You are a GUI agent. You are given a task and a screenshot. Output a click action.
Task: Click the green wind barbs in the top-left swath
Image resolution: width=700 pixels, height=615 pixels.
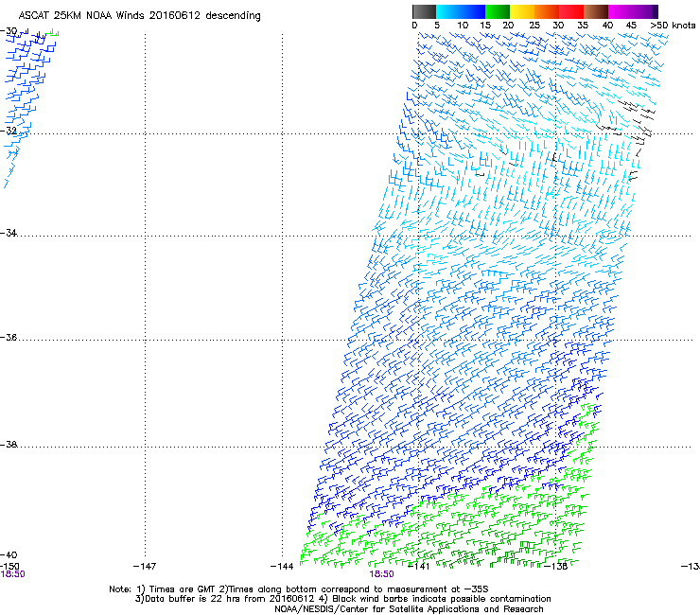(52, 32)
